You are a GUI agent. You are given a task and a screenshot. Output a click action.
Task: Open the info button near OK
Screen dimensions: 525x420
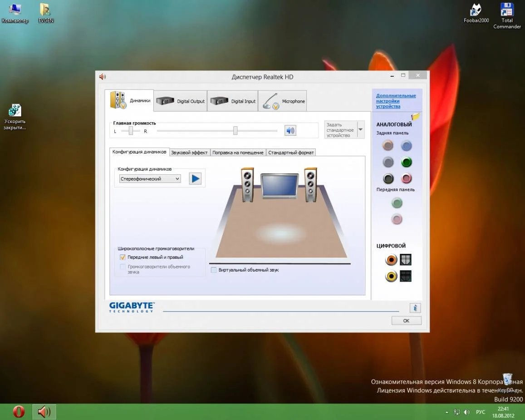(x=415, y=308)
